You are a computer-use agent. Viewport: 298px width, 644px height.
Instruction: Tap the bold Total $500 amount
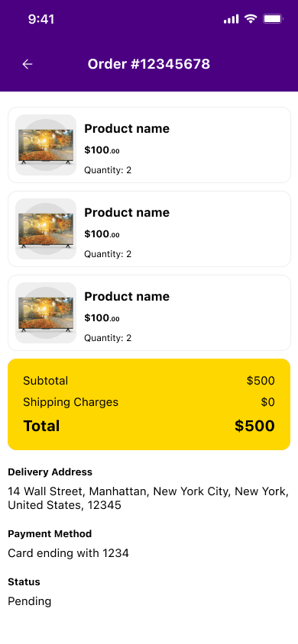pyautogui.click(x=254, y=426)
